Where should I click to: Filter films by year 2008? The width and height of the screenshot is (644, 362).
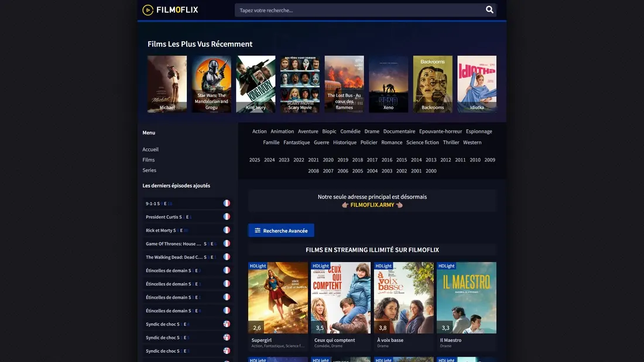pos(313,171)
